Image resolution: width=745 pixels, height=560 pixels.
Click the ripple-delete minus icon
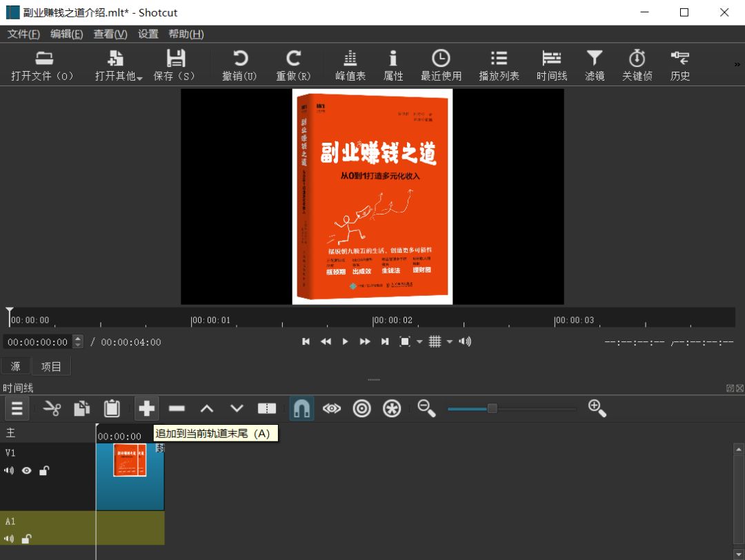(x=177, y=408)
